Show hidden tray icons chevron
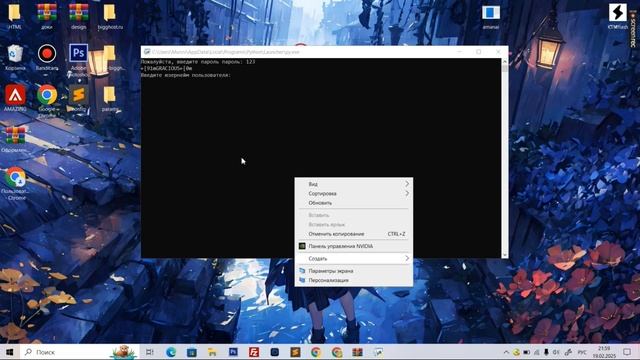640x360 pixels. point(506,352)
